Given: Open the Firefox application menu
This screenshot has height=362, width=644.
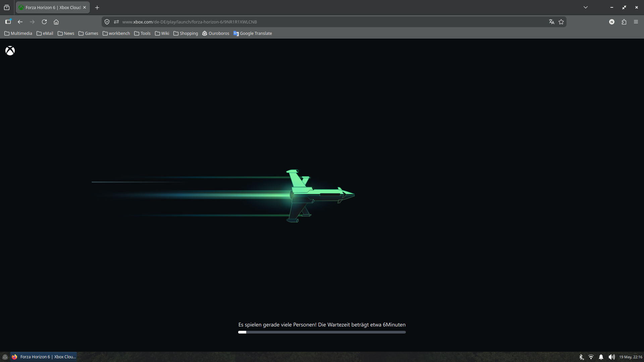Looking at the screenshot, I should click(x=636, y=22).
